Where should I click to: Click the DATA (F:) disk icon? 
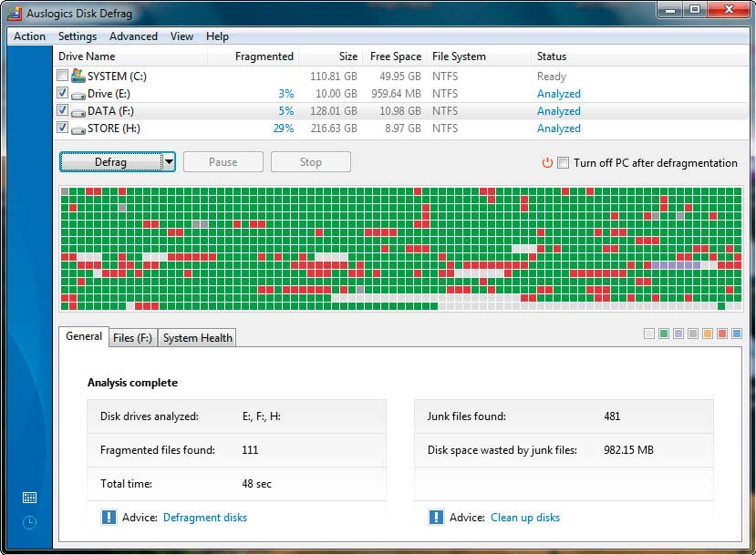pos(78,113)
